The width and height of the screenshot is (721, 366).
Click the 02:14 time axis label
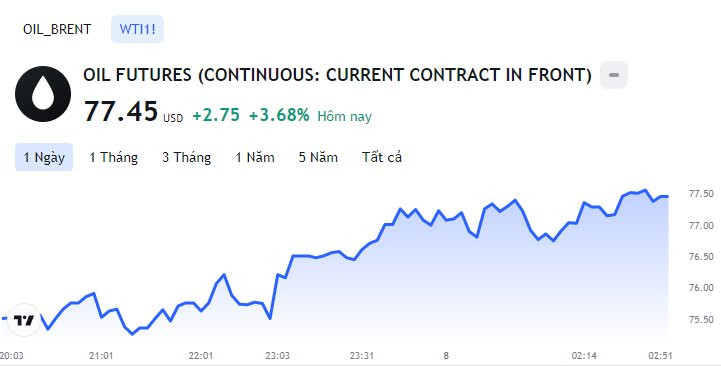point(584,355)
